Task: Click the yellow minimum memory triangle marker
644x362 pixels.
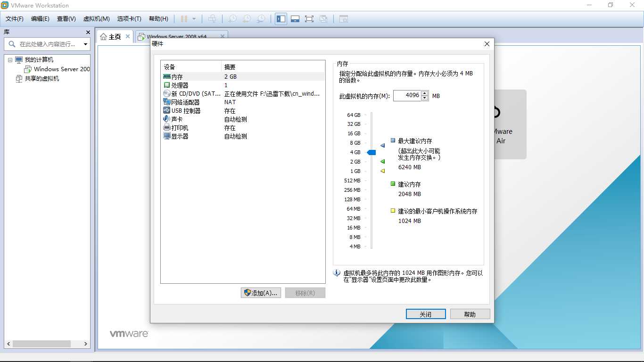Action: pyautogui.click(x=382, y=171)
